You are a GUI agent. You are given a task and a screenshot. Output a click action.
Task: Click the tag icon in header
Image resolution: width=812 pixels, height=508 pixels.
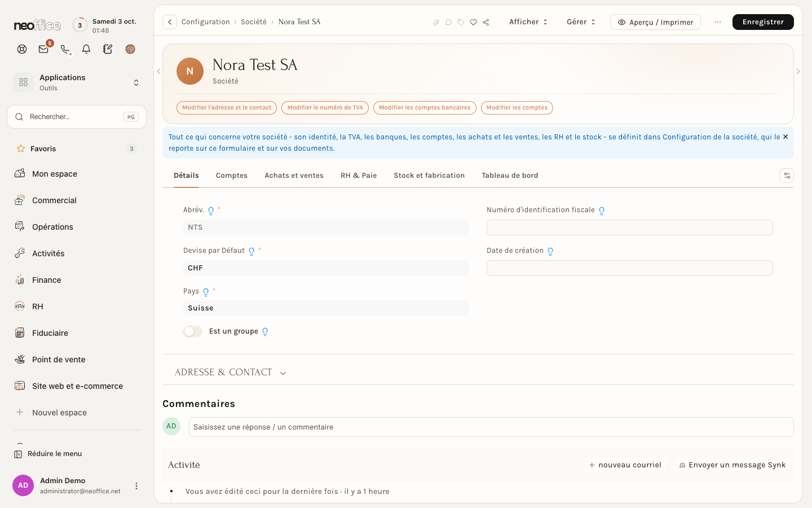(461, 22)
